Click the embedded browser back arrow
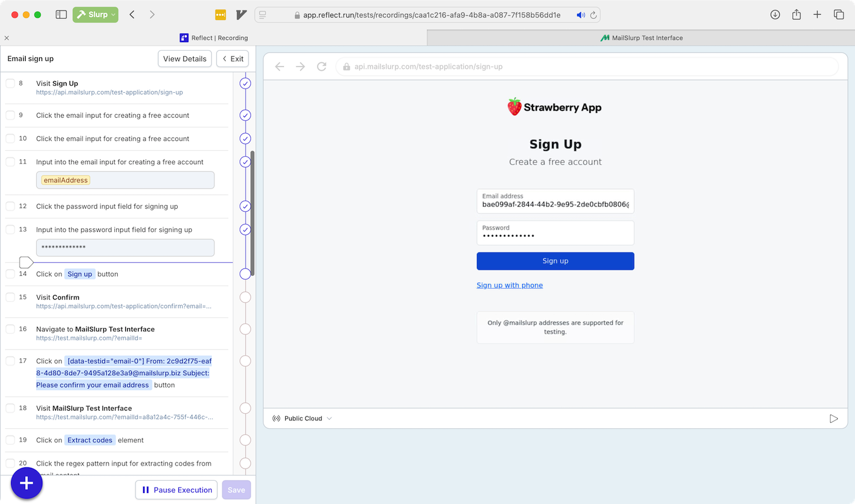The height and width of the screenshot is (504, 855). tap(280, 67)
